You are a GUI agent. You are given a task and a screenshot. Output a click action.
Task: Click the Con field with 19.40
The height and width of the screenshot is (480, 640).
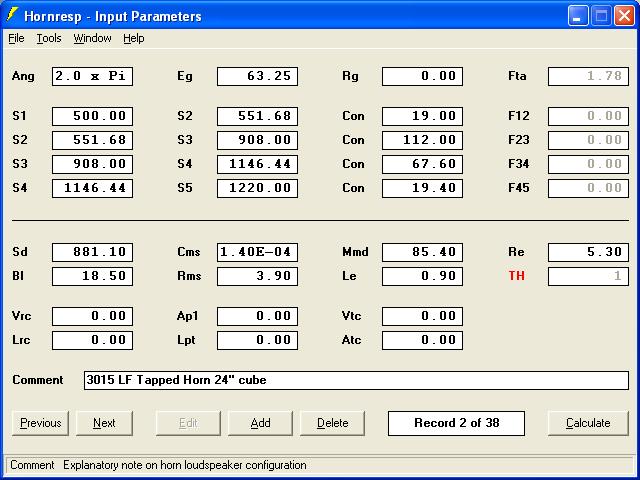click(422, 188)
